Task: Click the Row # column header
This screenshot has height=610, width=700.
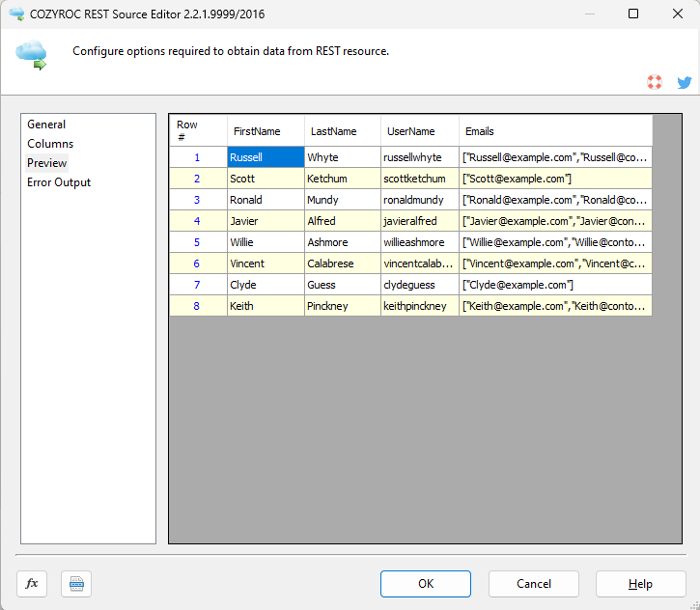Action: click(198, 131)
